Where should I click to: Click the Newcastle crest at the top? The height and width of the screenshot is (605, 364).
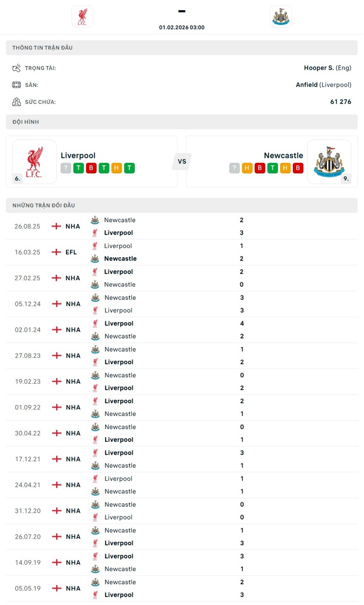[281, 16]
